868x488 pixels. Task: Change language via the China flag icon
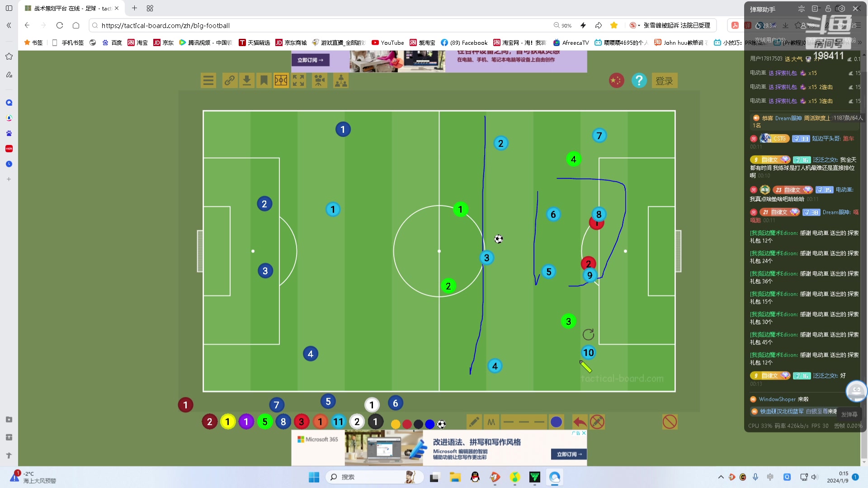(x=616, y=81)
